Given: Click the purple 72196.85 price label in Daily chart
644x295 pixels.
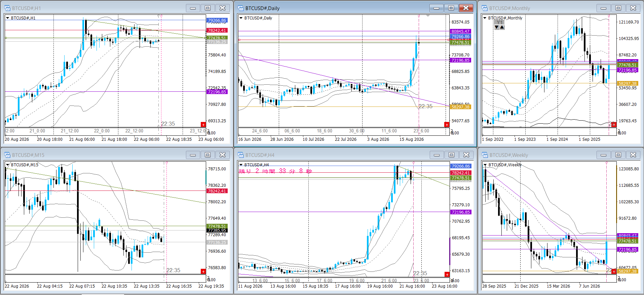Looking at the screenshot, I should coord(460,60).
